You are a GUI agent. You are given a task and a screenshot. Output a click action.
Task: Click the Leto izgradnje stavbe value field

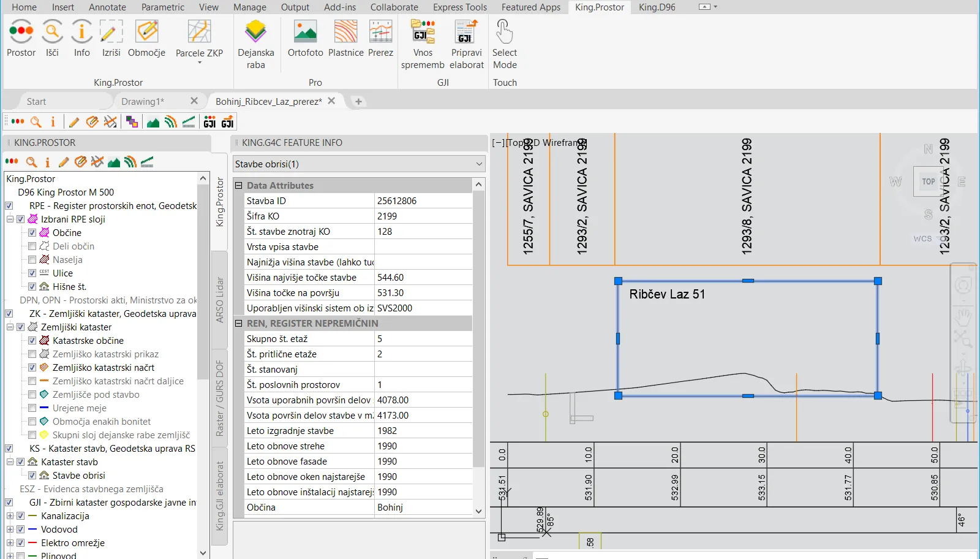423,431
